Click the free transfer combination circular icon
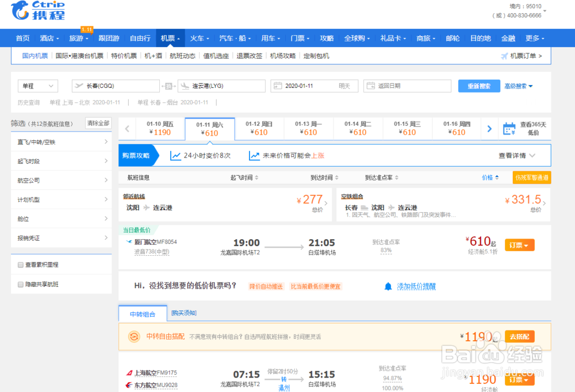This screenshot has height=392, width=575. pos(134,337)
